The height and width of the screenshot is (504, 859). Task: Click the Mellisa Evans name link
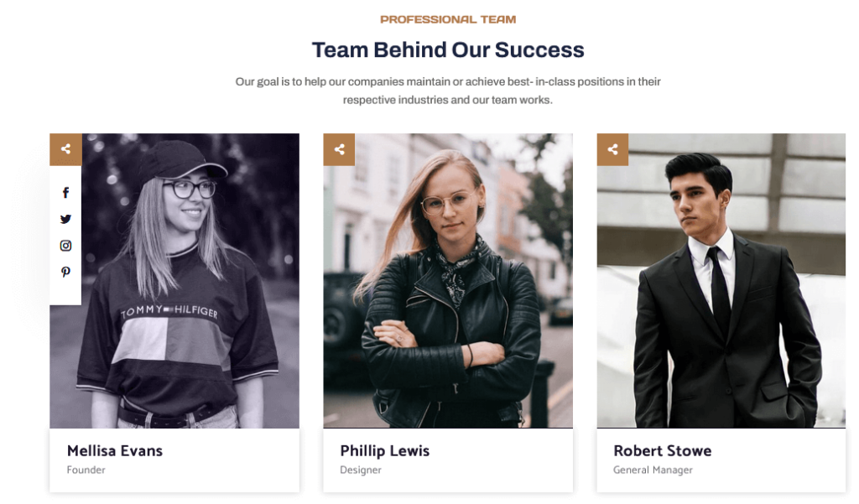point(114,450)
